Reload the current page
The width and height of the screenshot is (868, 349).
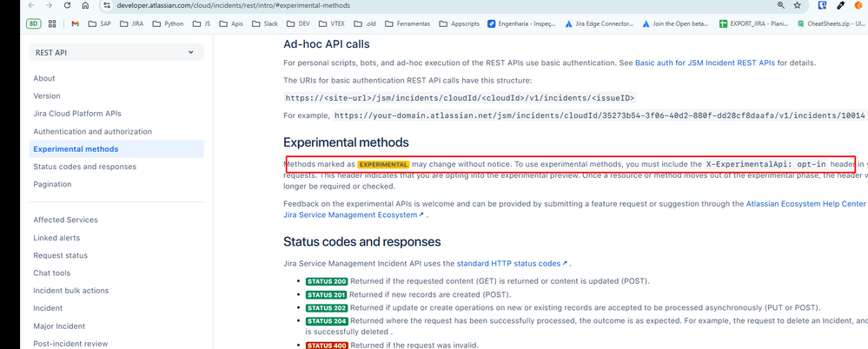coord(67,5)
